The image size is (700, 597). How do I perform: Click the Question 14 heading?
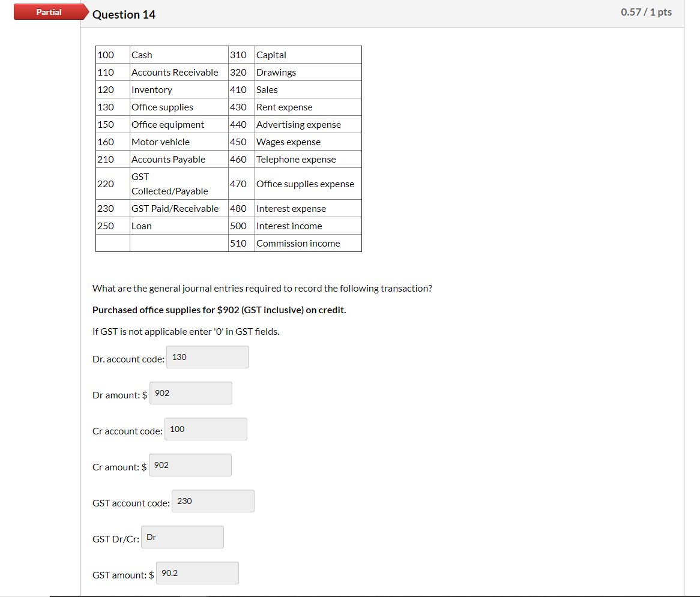pyautogui.click(x=124, y=15)
